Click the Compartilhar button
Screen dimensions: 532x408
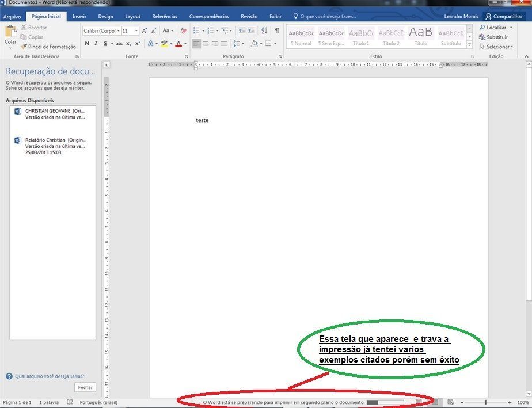(x=504, y=16)
